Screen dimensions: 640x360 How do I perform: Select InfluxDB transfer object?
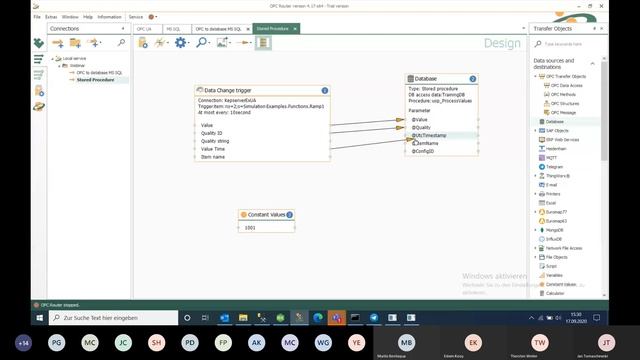pyautogui.click(x=553, y=239)
